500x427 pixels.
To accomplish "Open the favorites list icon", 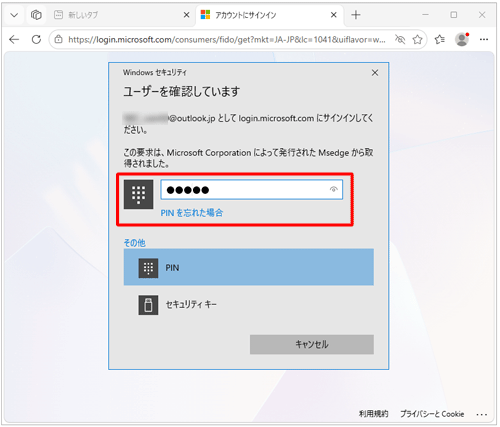I will 440,40.
